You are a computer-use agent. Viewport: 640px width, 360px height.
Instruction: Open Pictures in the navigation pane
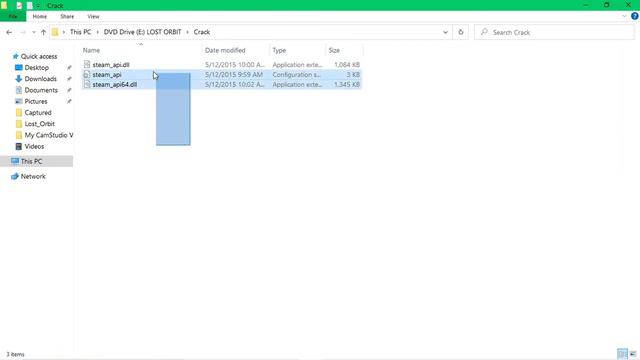click(36, 101)
